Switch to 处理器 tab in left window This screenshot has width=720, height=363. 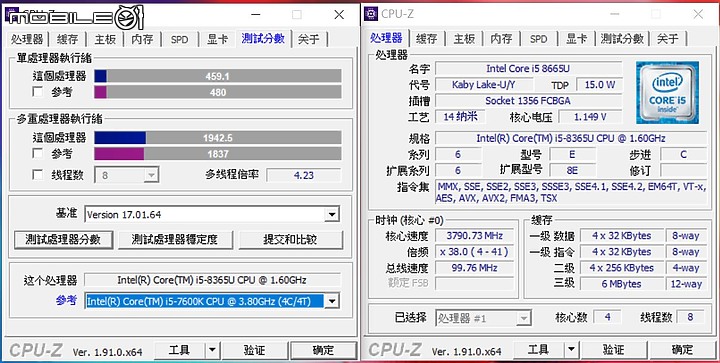pyautogui.click(x=27, y=39)
